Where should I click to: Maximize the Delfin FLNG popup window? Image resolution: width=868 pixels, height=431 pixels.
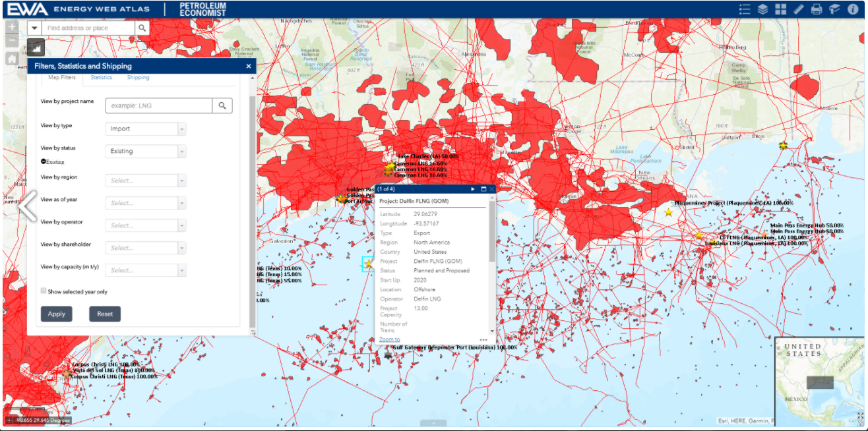[x=483, y=189]
